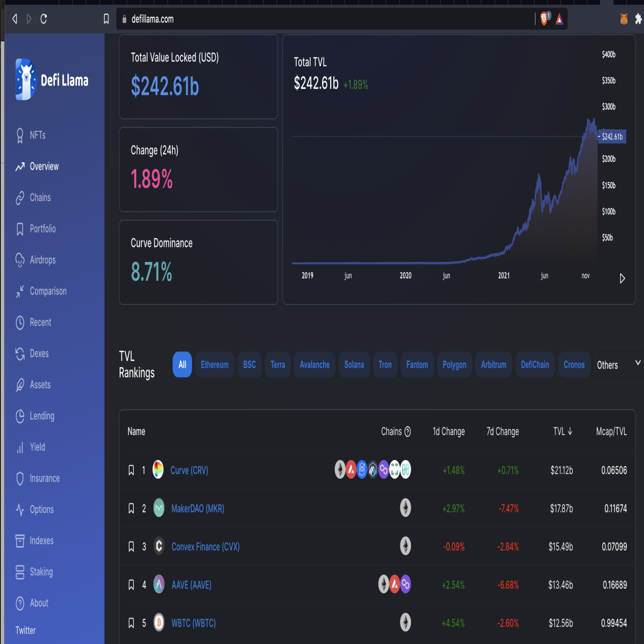Filter rankings by Cronos
Image resolution: width=644 pixels, height=644 pixels.
[574, 364]
